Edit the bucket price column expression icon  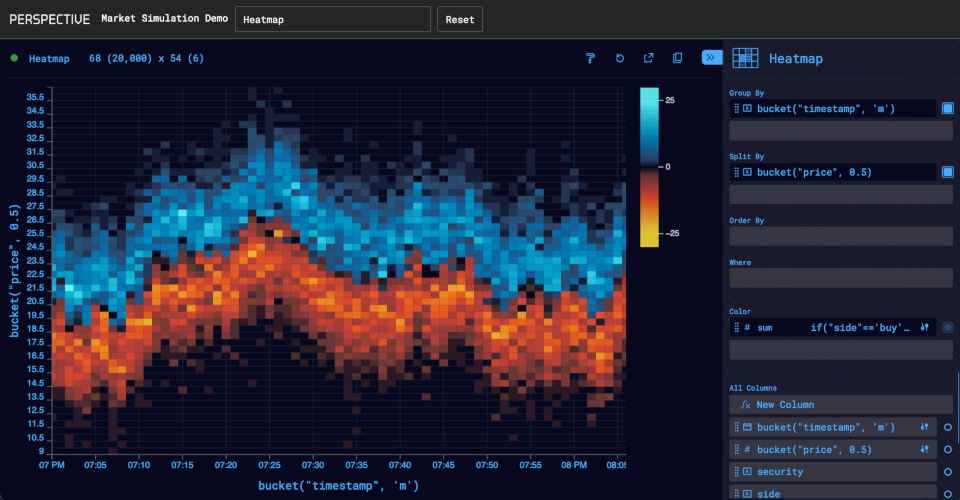point(924,450)
